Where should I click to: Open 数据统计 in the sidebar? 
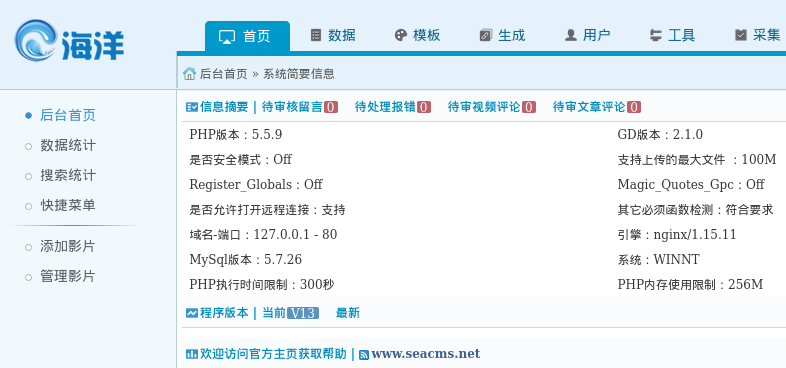point(68,146)
